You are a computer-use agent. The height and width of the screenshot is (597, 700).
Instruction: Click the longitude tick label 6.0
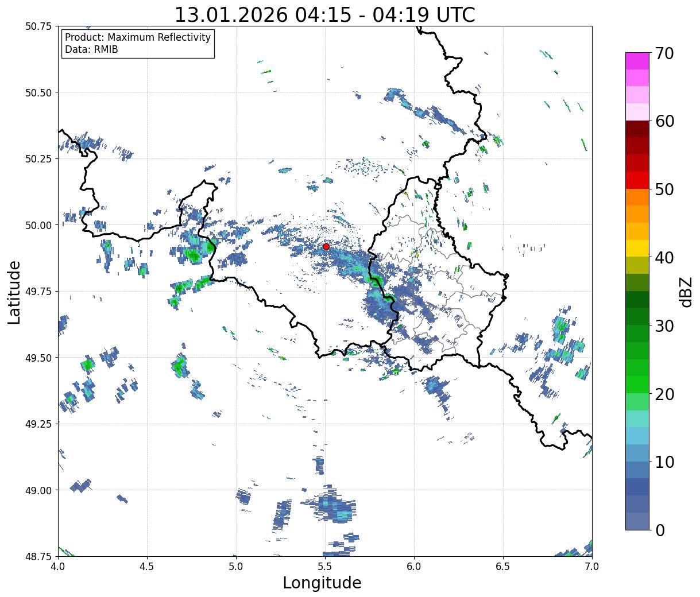(414, 567)
